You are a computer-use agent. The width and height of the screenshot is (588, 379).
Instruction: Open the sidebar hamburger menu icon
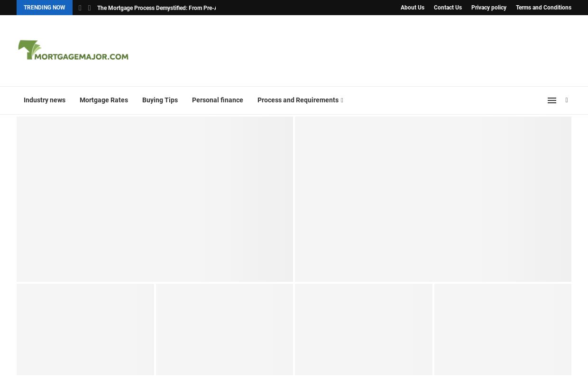[551, 100]
